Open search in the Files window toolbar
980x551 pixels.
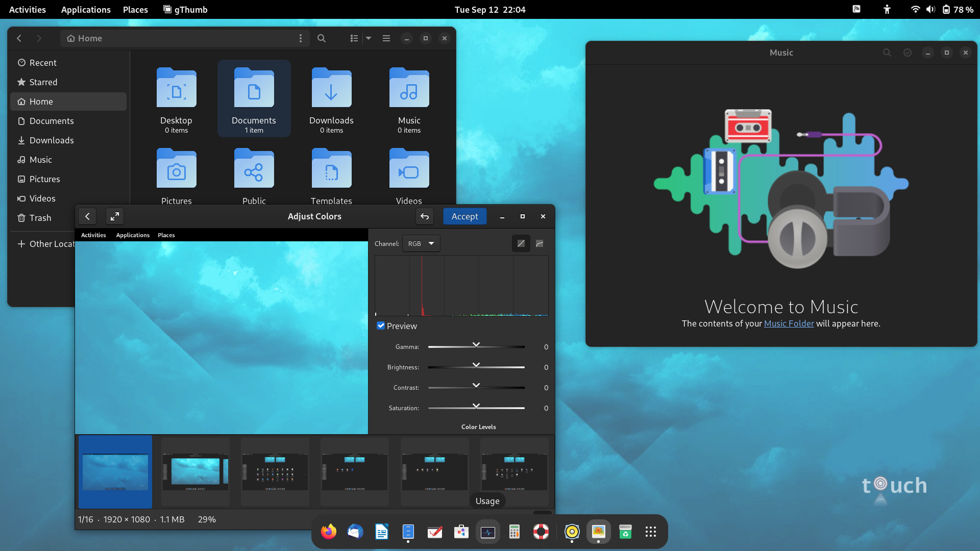tap(322, 38)
